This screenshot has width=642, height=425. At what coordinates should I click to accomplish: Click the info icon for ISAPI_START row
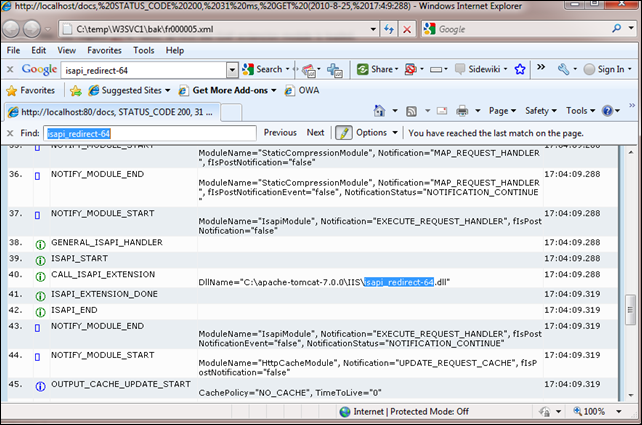pos(40,260)
